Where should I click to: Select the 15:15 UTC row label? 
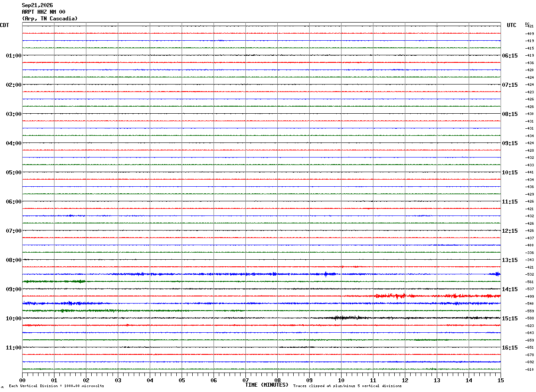[510, 319]
